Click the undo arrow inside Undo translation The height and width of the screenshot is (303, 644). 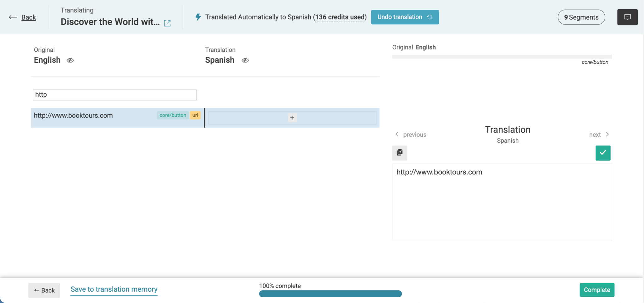[430, 17]
